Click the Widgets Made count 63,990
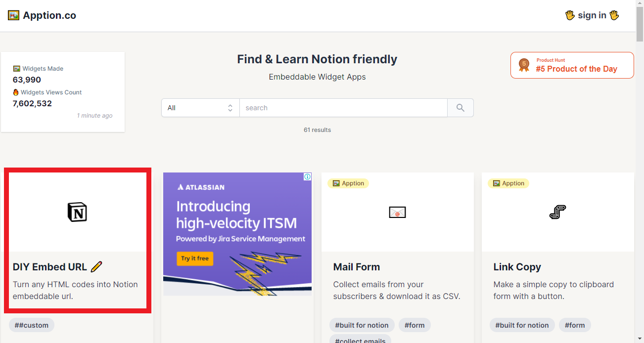This screenshot has height=343, width=644. point(27,80)
